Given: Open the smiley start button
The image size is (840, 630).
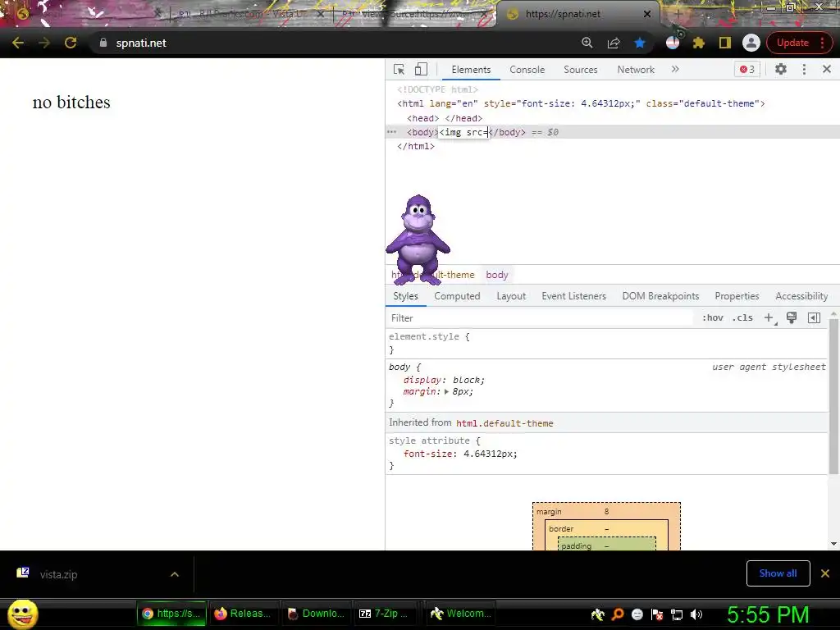Looking at the screenshot, I should pyautogui.click(x=22, y=614).
